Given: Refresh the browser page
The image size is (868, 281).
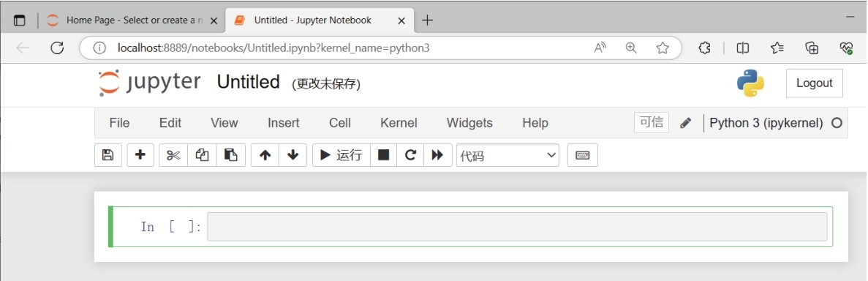Looking at the screenshot, I should (57, 48).
